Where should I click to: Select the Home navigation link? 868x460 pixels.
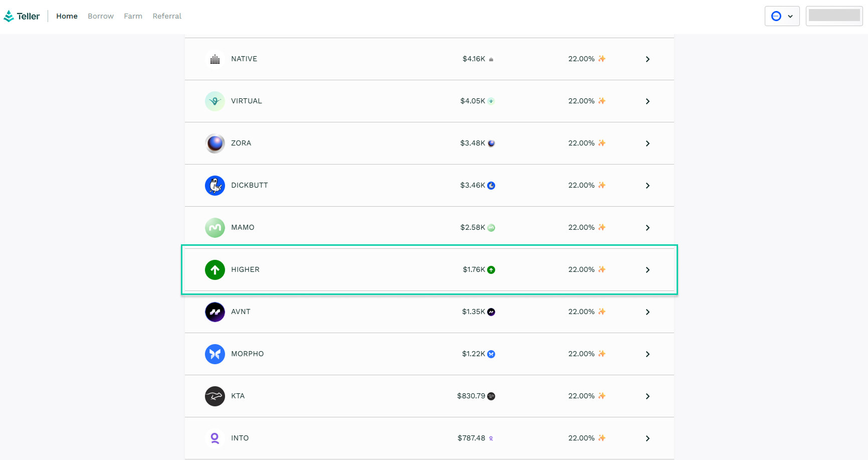coord(67,16)
